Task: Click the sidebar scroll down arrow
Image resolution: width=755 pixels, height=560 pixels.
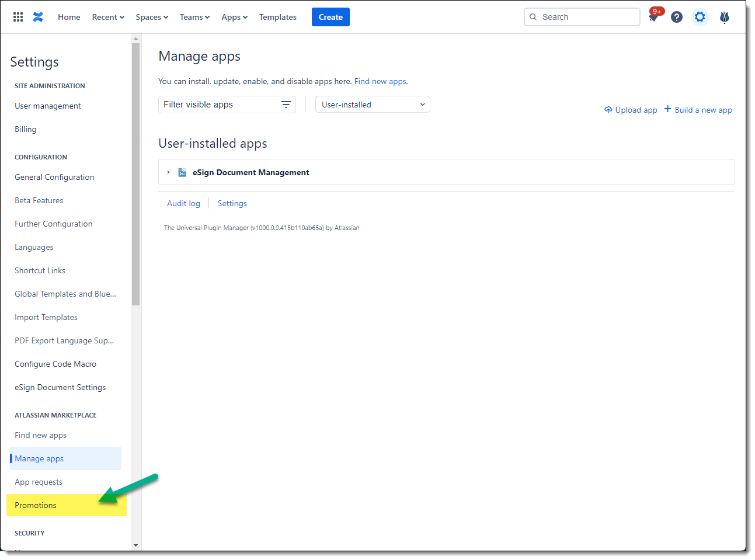Action: [x=135, y=545]
